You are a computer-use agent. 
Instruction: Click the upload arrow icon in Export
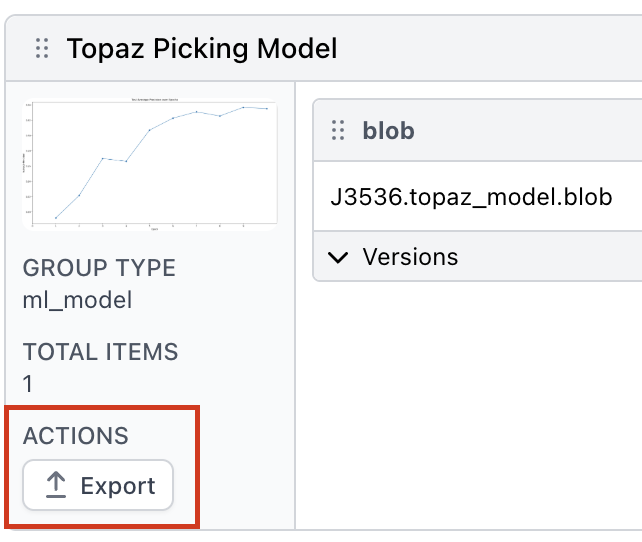56,486
